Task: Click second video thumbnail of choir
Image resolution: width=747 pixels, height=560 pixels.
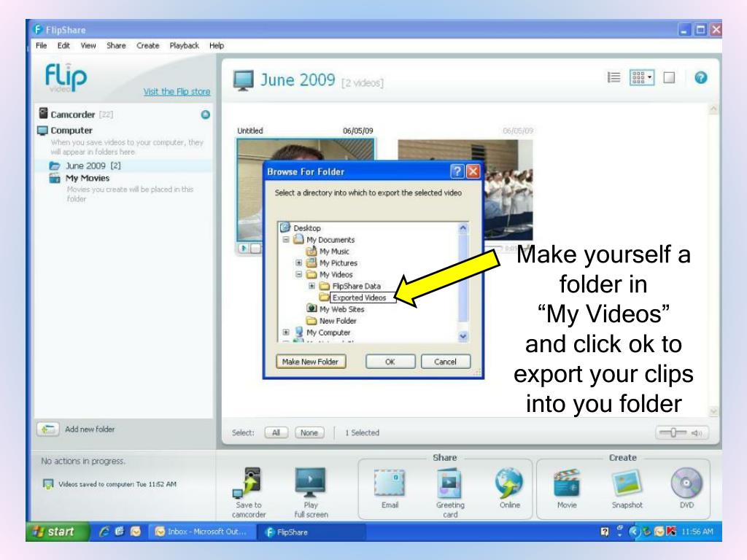Action: pyautogui.click(x=508, y=190)
